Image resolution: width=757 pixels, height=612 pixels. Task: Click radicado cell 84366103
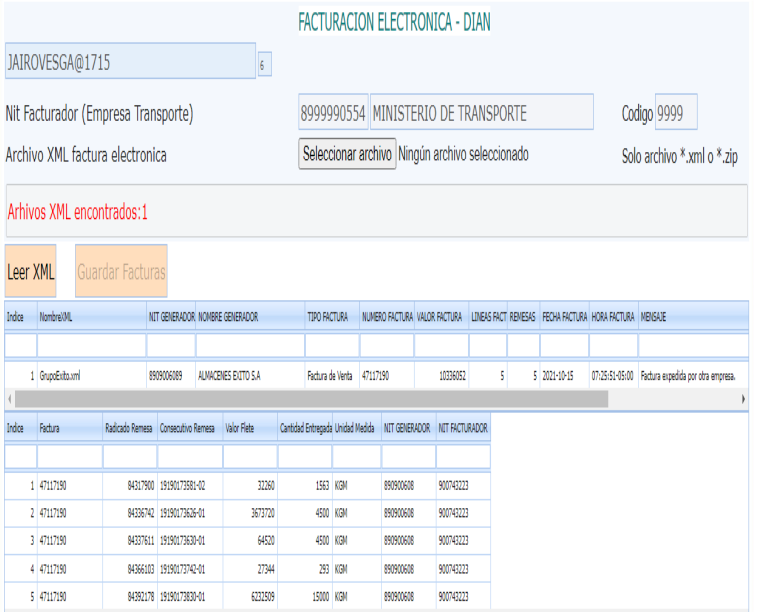coord(130,569)
